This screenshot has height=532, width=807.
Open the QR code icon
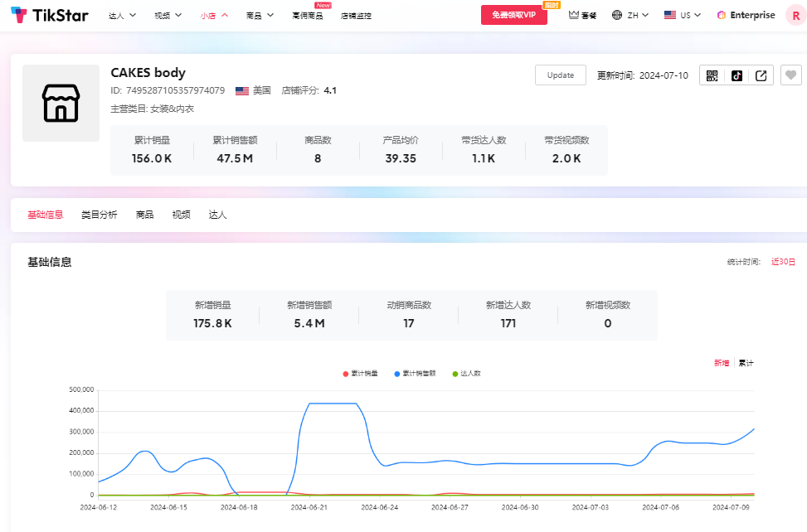[x=712, y=75]
